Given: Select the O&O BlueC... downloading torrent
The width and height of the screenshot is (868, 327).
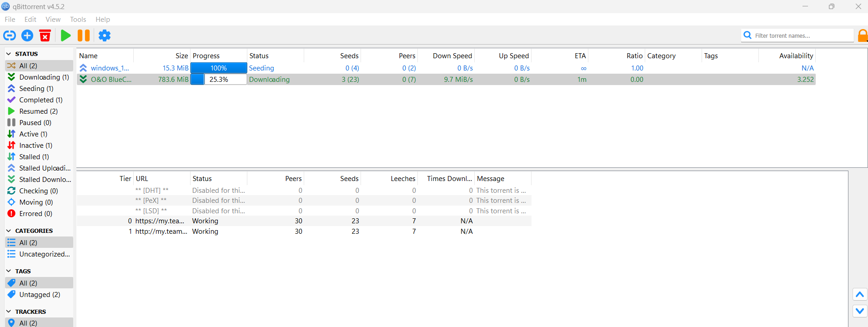Looking at the screenshot, I should (x=446, y=79).
